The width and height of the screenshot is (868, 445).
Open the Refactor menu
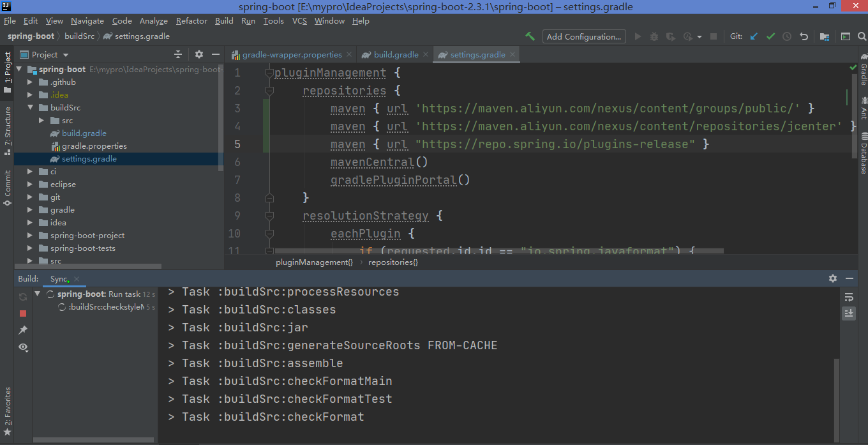coord(191,21)
